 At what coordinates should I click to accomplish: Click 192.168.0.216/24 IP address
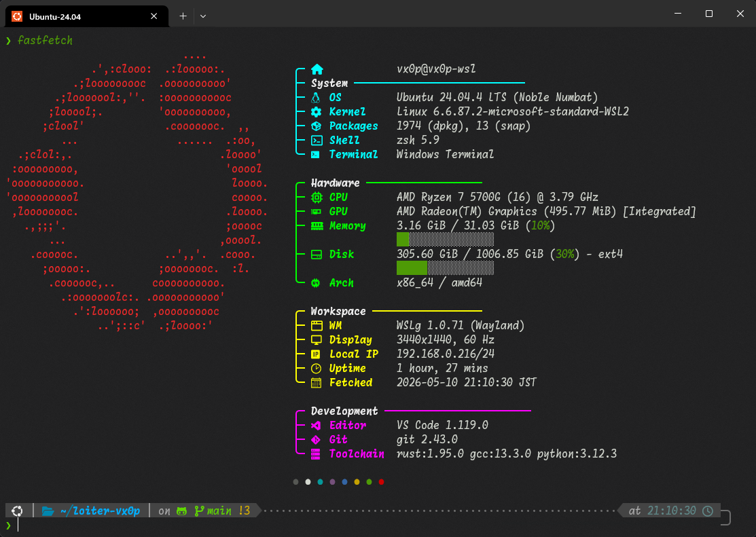(446, 354)
